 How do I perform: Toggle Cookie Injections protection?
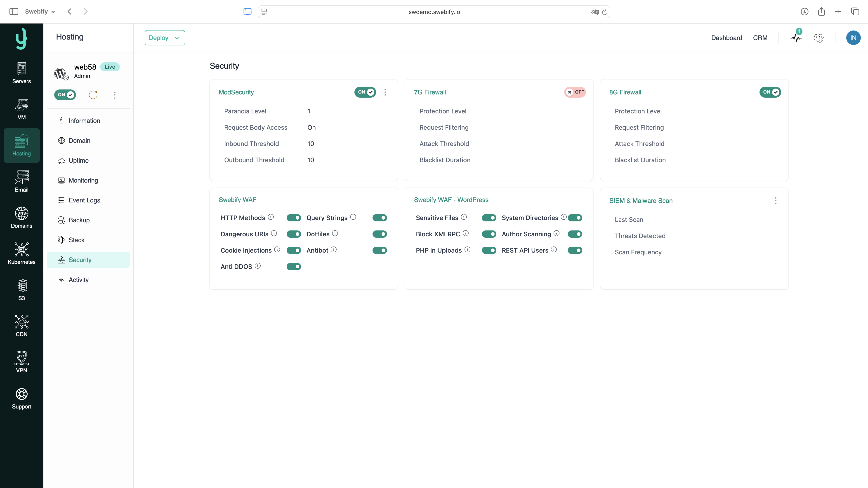(x=294, y=250)
